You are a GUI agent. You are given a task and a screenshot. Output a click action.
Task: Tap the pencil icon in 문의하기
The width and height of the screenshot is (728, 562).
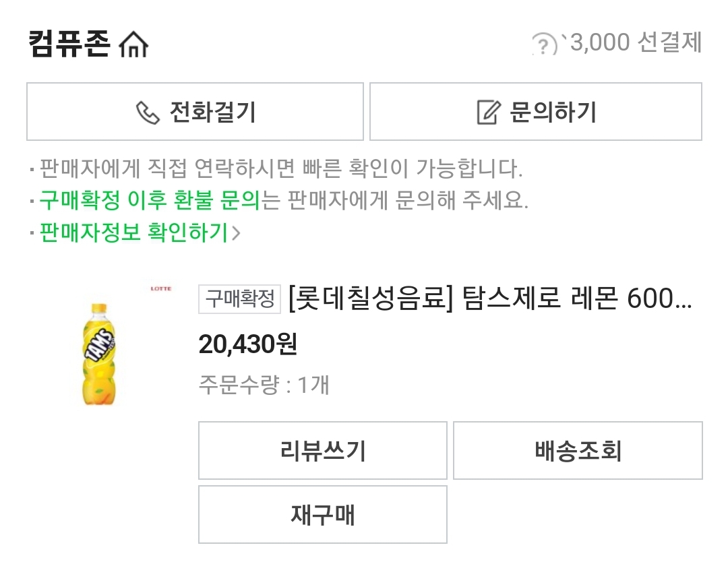click(x=488, y=112)
